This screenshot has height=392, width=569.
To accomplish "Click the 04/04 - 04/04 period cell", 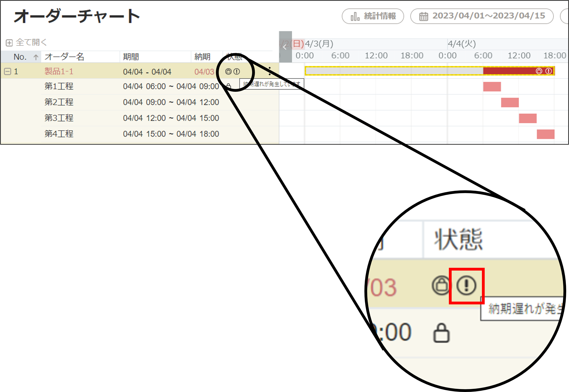I will click(147, 72).
